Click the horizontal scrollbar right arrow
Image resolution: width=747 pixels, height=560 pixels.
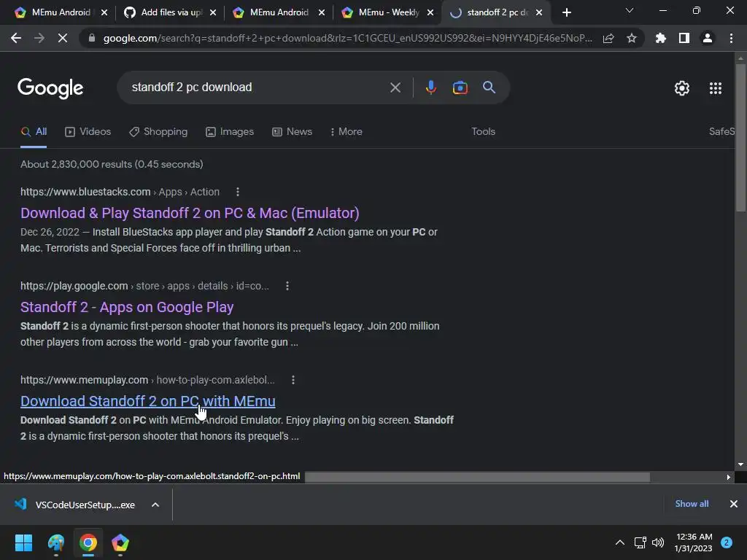(728, 477)
